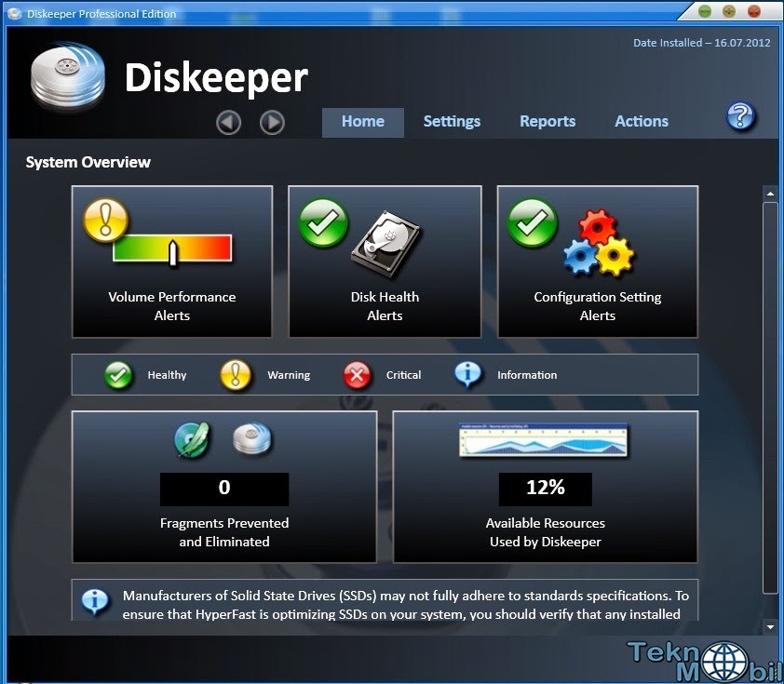The height and width of the screenshot is (684, 784).
Task: Open the Volume Performance Alerts panel
Action: pos(172,262)
